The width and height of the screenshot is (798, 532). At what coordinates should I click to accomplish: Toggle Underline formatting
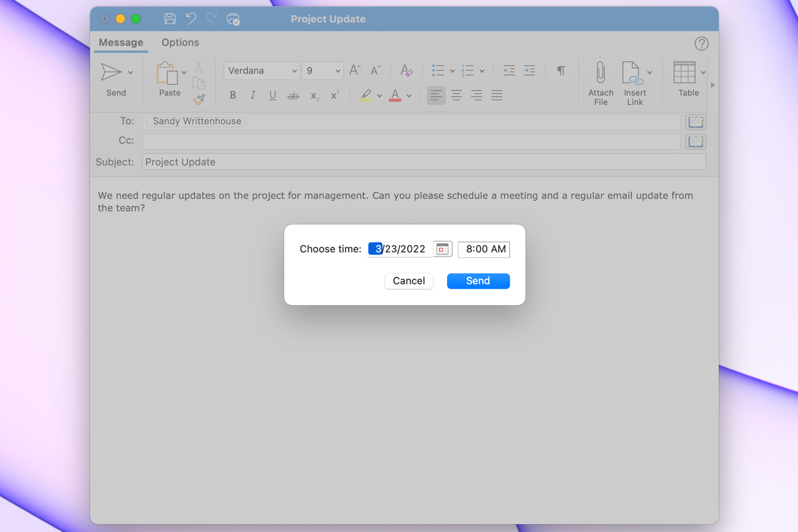[x=273, y=95]
